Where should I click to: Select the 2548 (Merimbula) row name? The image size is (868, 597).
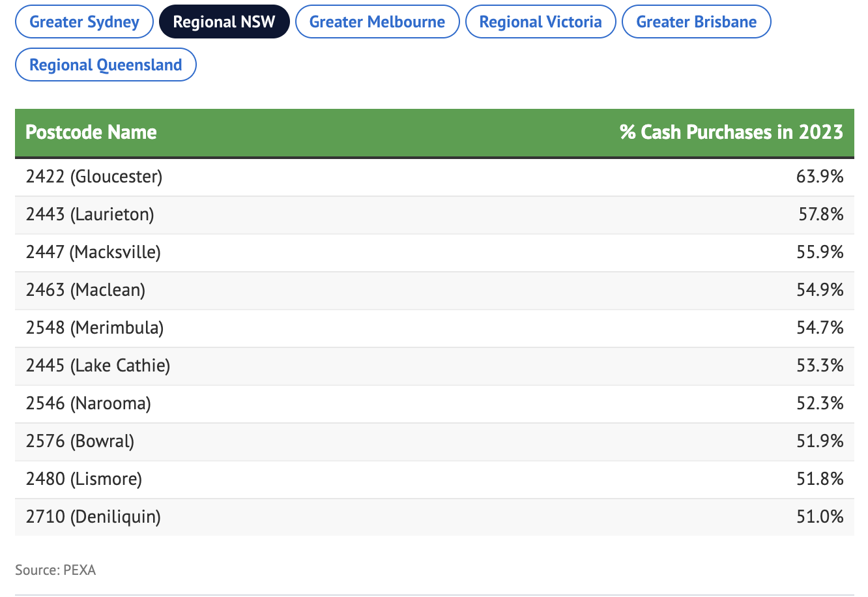click(94, 328)
